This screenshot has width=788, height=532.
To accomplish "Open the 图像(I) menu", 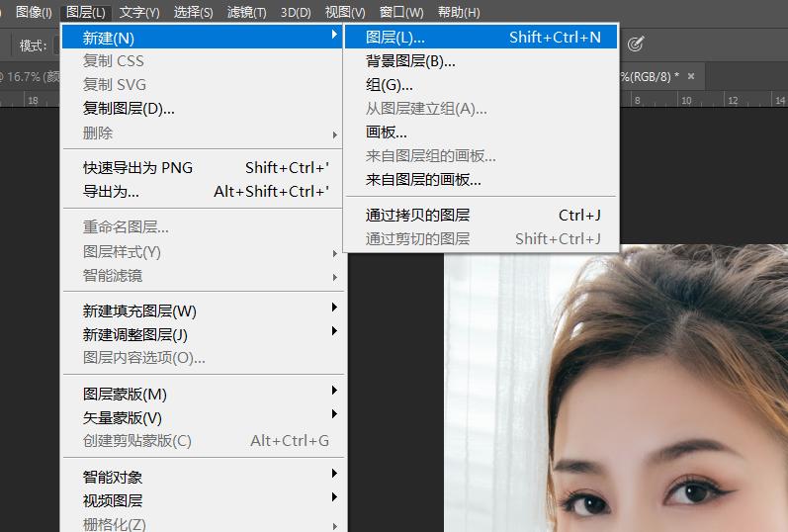I will coord(34,12).
